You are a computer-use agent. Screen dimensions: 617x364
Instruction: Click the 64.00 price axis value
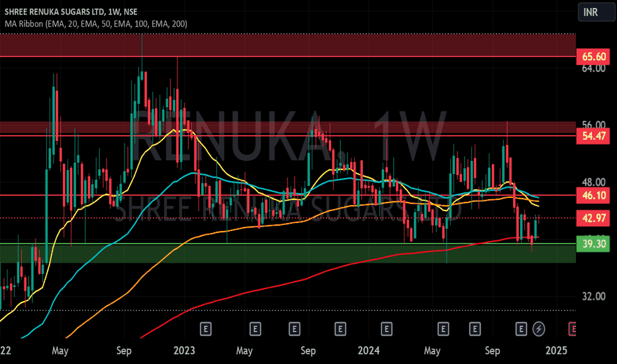(594, 68)
